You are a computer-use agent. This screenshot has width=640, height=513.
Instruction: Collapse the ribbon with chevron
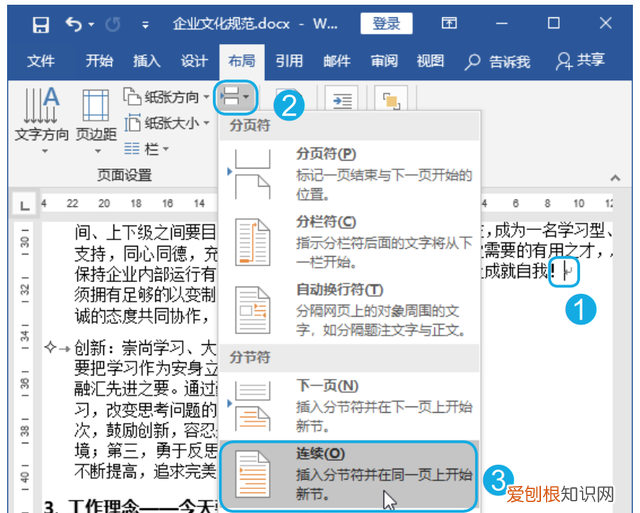[615, 178]
